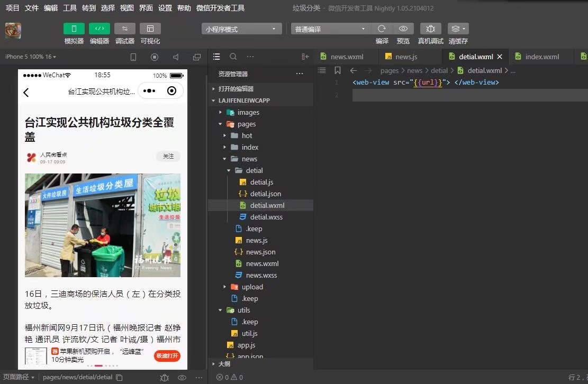Toggle the 模拟器 simulator panel button

[74, 29]
